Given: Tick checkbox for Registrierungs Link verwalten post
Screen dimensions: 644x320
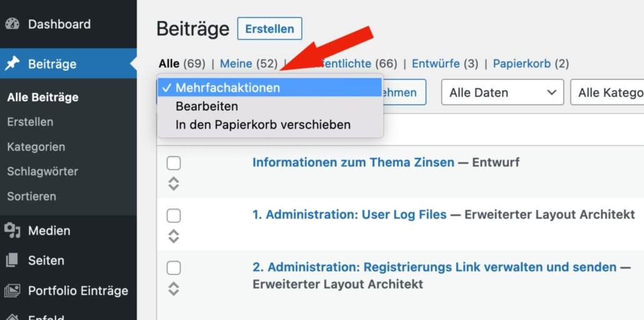Looking at the screenshot, I should coord(174,268).
